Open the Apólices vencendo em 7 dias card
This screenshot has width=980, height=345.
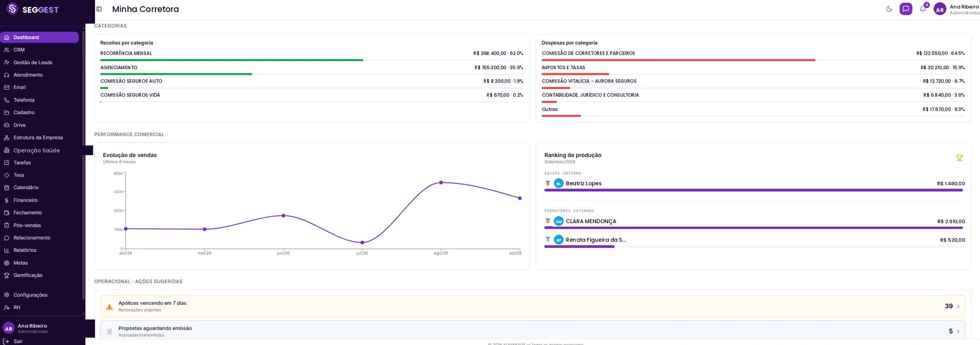point(532,306)
